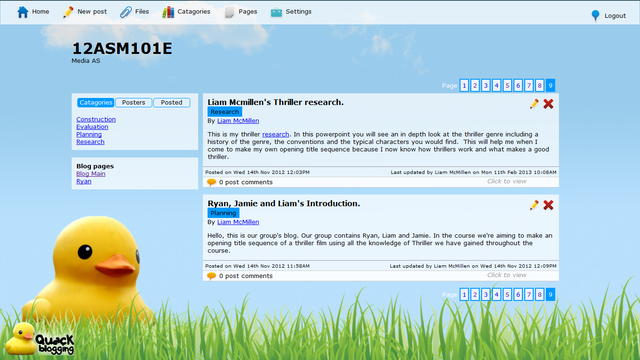Click the 12ASM101E blog title
The image size is (640, 360).
click(x=122, y=49)
